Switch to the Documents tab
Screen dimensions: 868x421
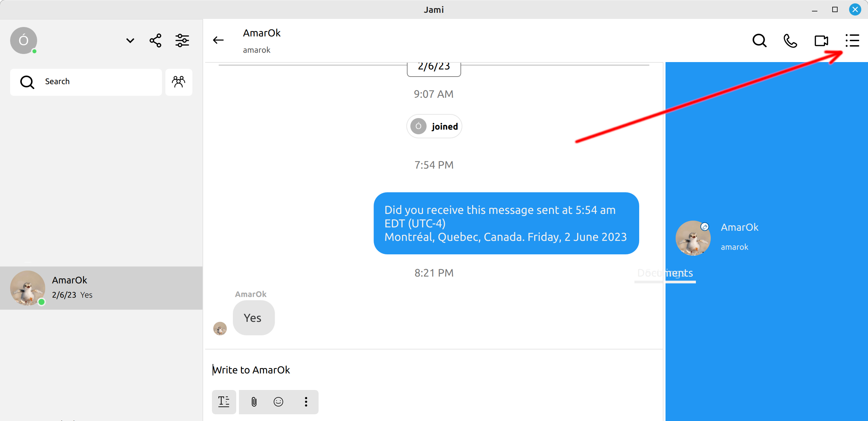(665, 273)
